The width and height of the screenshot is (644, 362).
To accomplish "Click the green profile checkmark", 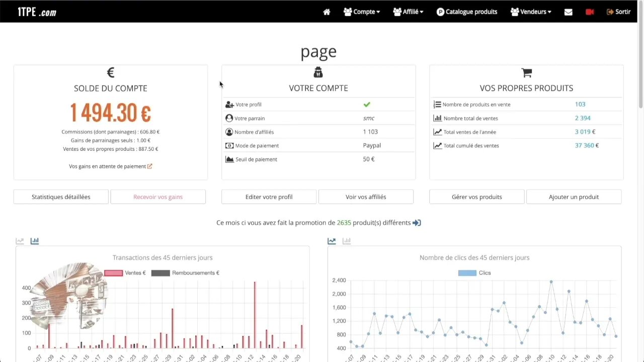I will click(367, 104).
